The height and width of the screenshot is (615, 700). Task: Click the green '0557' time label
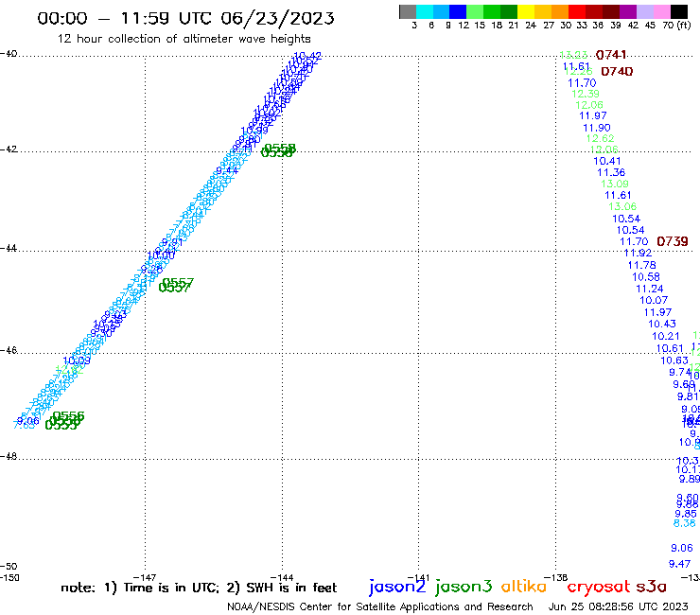[178, 283]
